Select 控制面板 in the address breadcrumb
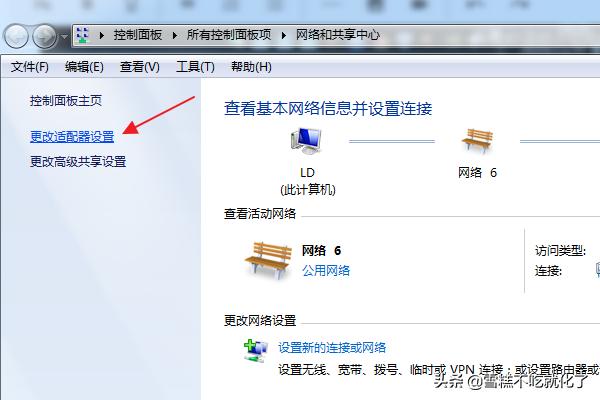This screenshot has width=600, height=400. [137, 35]
